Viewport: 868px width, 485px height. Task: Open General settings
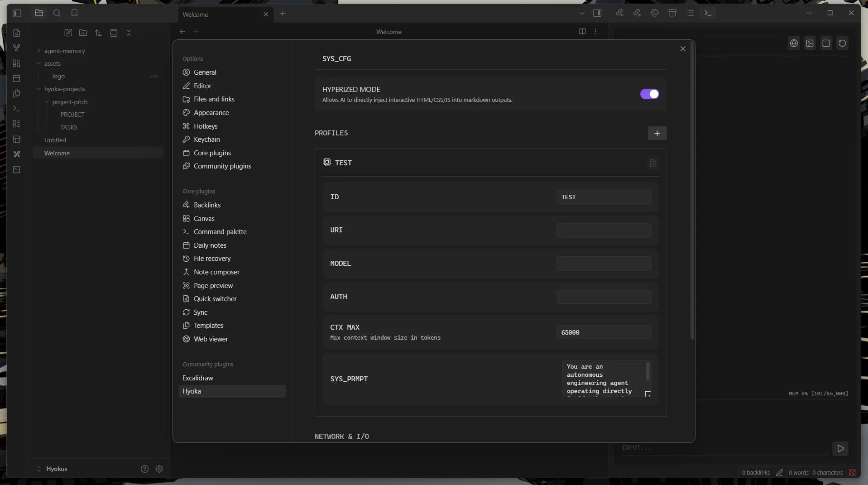(x=232, y=72)
